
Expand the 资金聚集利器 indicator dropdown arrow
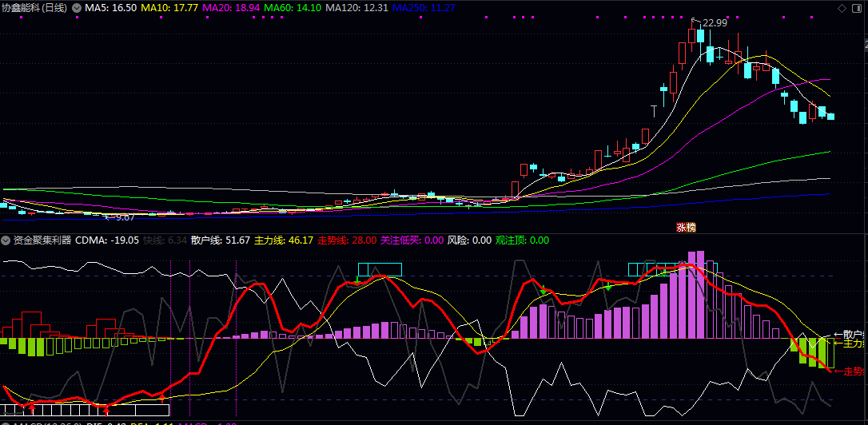point(6,240)
